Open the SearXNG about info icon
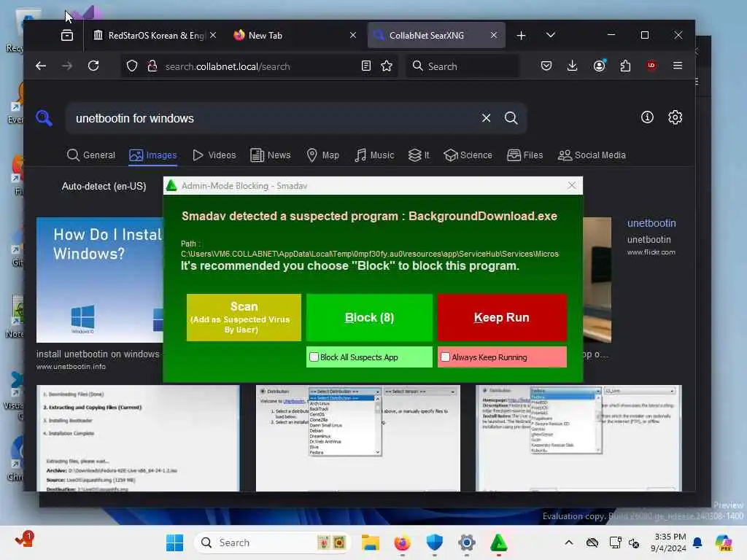The image size is (747, 560). tap(647, 117)
